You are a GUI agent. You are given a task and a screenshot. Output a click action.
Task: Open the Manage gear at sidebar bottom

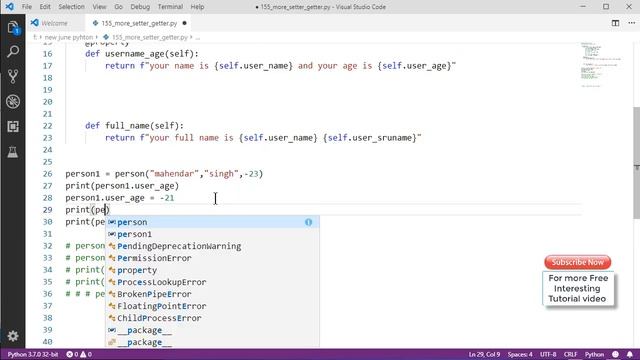(x=13, y=336)
